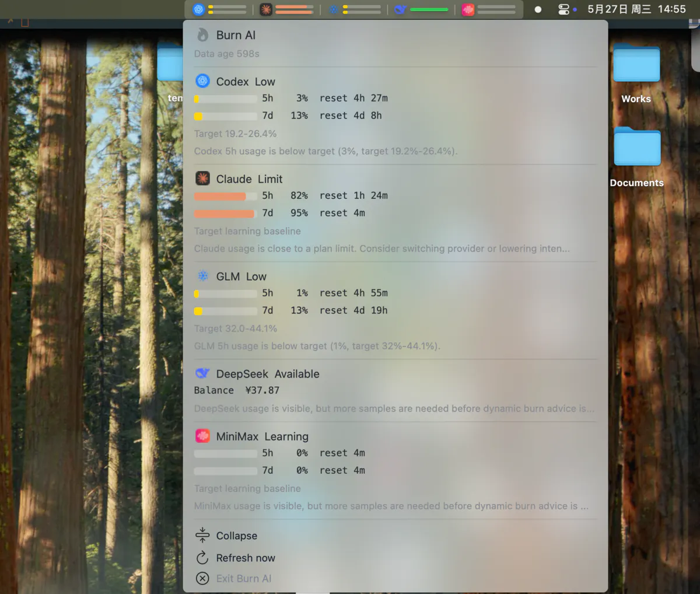The image size is (700, 594).
Task: Click the 'Codex Low' heading
Action: click(246, 82)
